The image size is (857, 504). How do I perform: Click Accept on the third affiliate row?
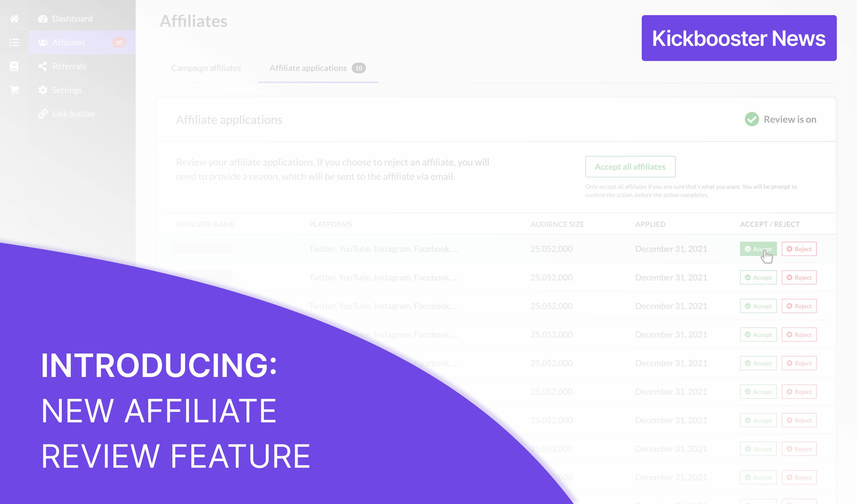[x=758, y=305]
